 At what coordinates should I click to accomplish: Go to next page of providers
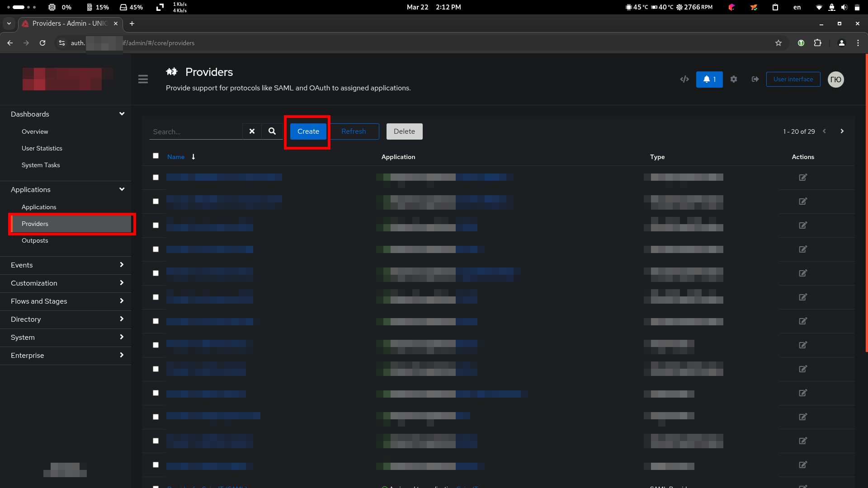tap(842, 131)
